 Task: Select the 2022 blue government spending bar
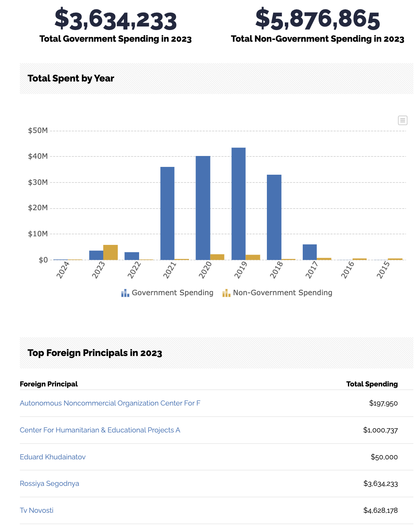tap(132, 256)
